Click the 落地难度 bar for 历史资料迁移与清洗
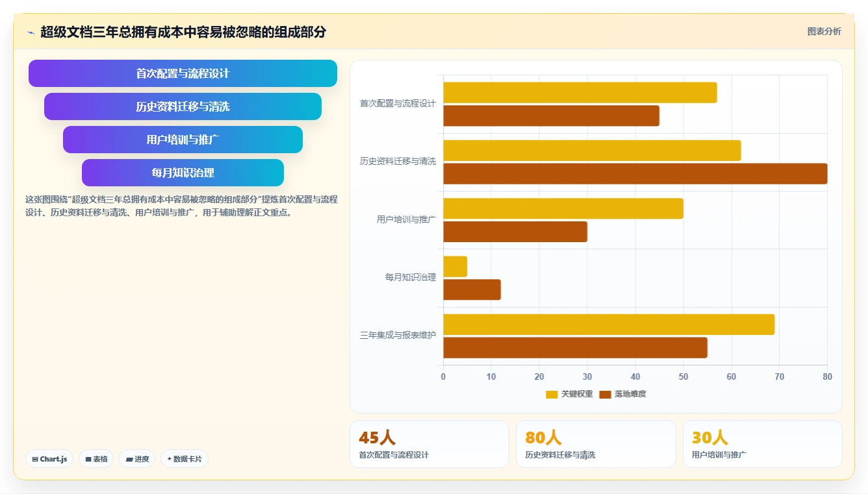 (635, 173)
